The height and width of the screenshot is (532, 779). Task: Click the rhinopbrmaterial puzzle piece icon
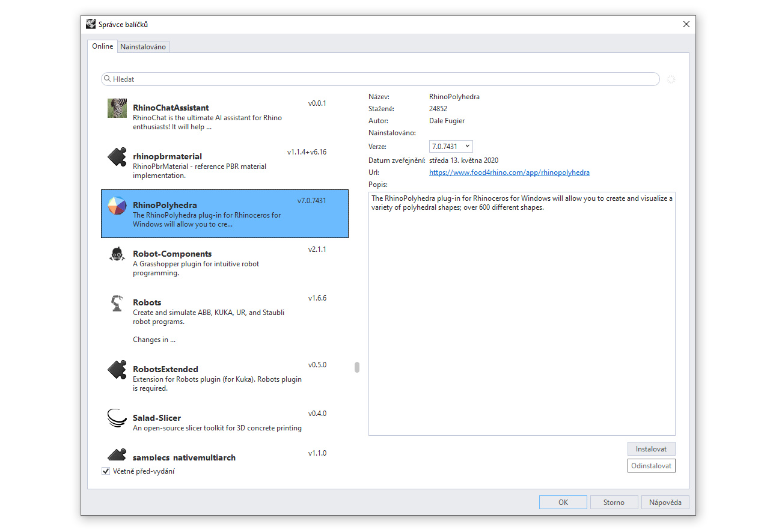coord(117,157)
